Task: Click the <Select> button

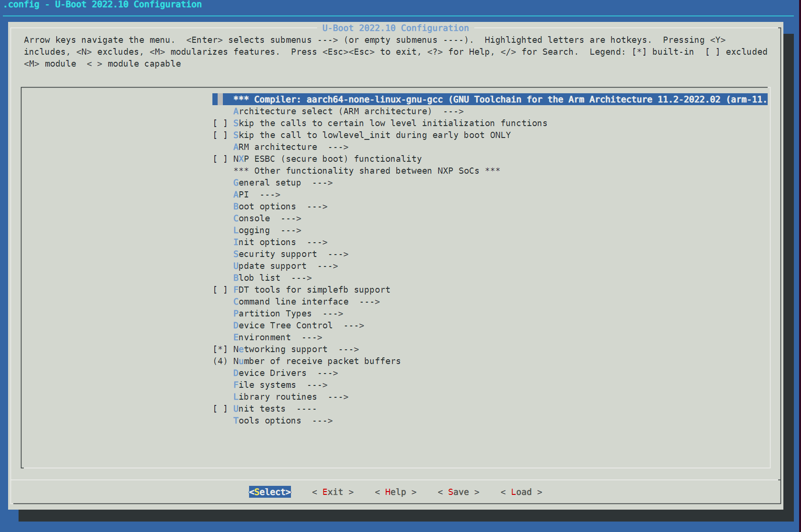Action: (x=270, y=492)
